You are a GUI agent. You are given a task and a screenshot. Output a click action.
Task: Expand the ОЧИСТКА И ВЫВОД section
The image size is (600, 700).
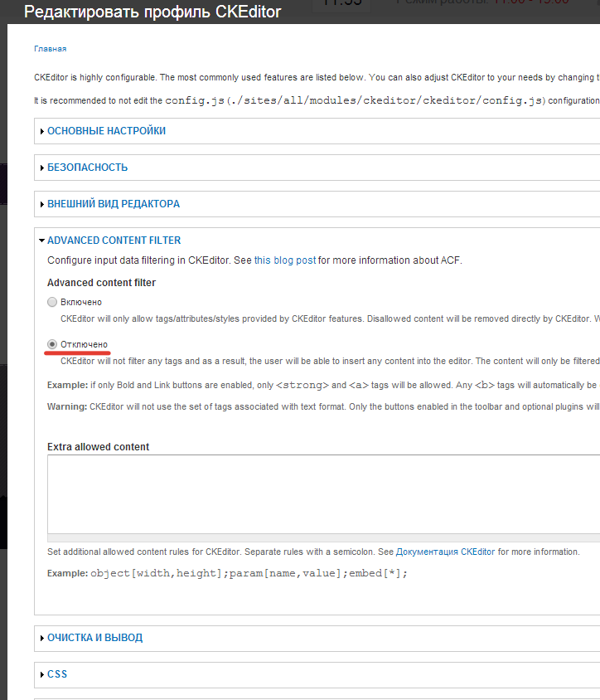[x=95, y=638]
